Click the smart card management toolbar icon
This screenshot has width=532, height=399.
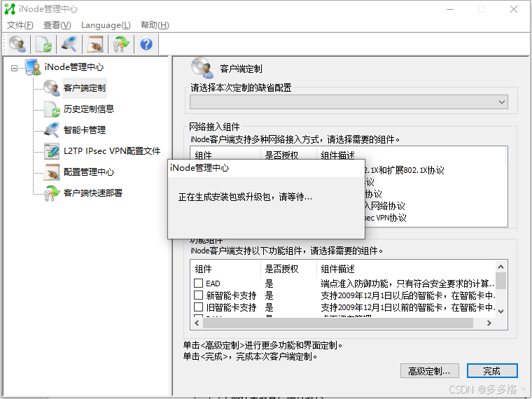coord(69,44)
